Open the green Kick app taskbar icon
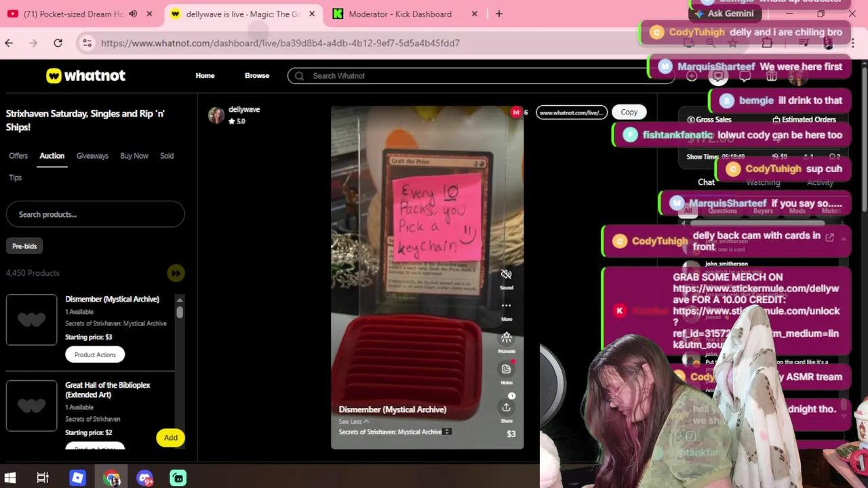Screen dimensions: 868x488 [x=178, y=478]
